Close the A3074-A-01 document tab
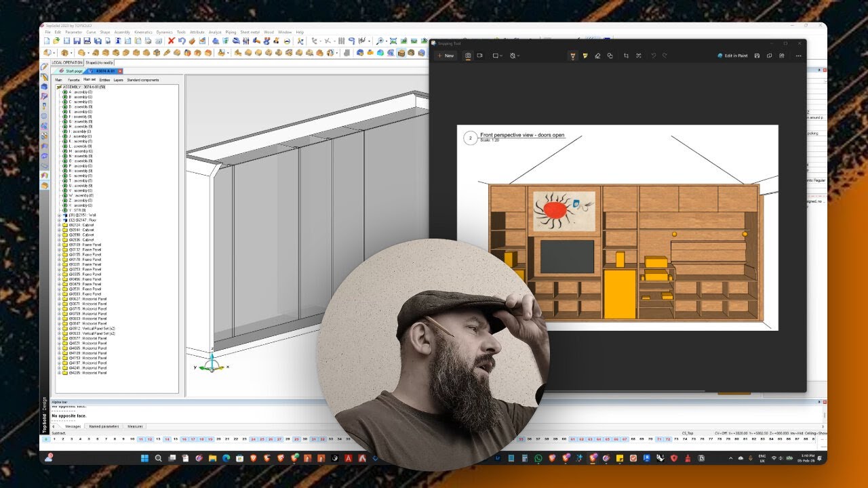 (x=120, y=71)
